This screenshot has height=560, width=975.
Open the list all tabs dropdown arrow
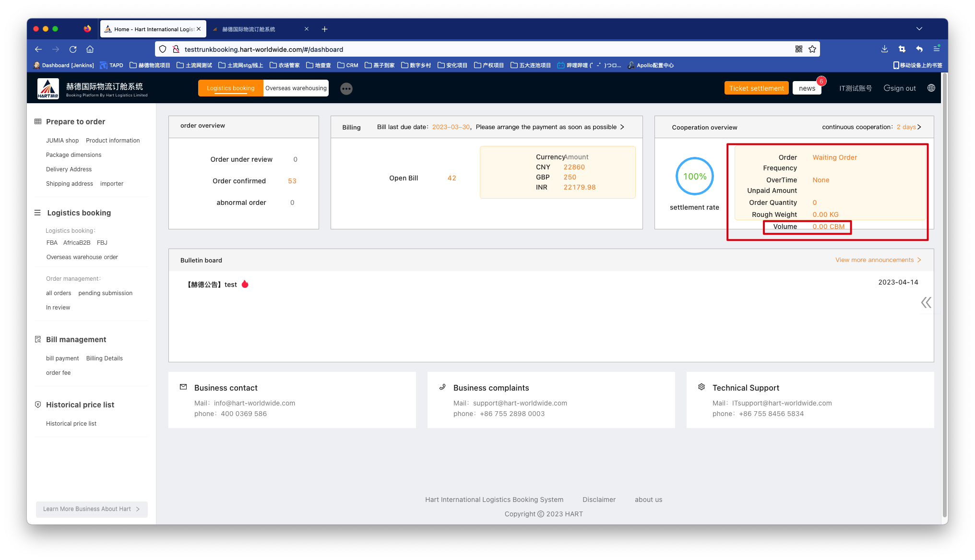coord(919,29)
